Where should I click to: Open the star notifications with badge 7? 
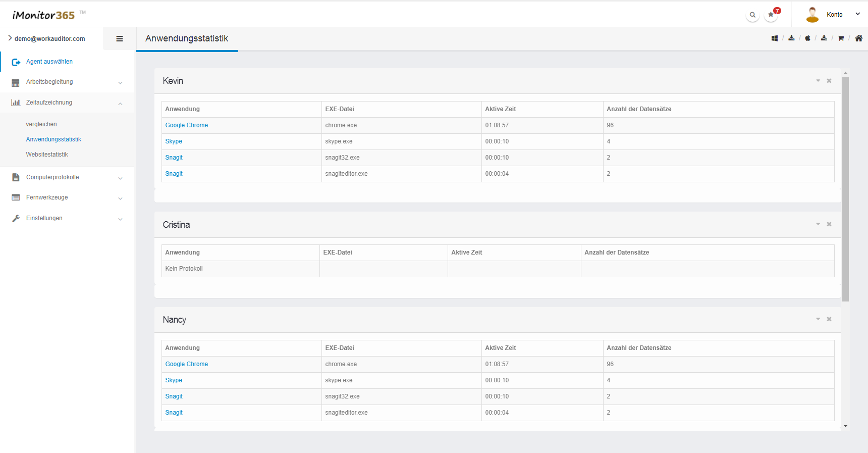(771, 15)
